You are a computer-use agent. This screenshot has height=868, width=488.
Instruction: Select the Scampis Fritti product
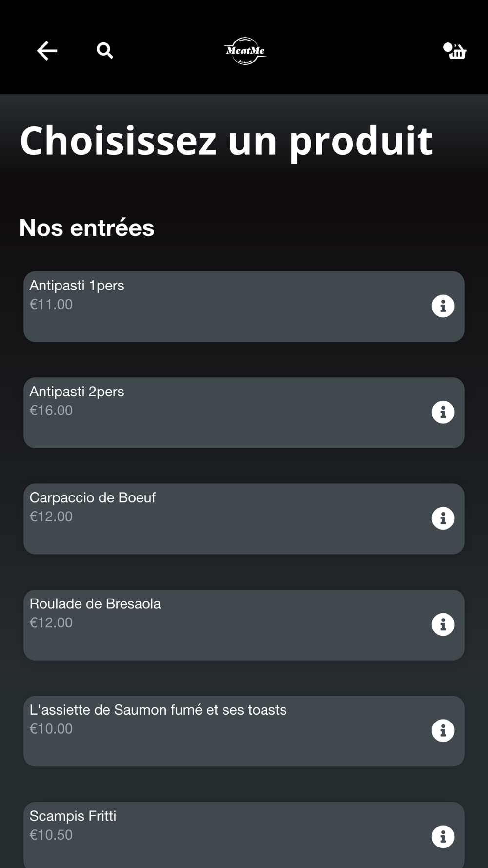[220, 835]
